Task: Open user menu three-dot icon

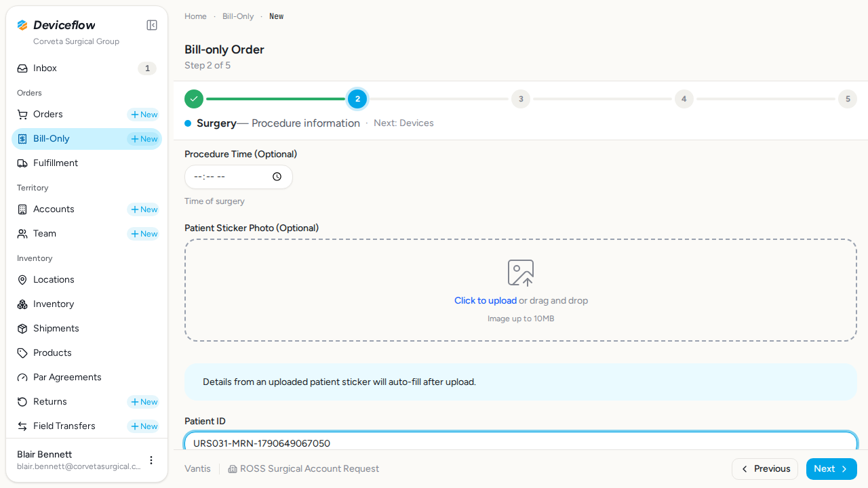Action: (151, 460)
